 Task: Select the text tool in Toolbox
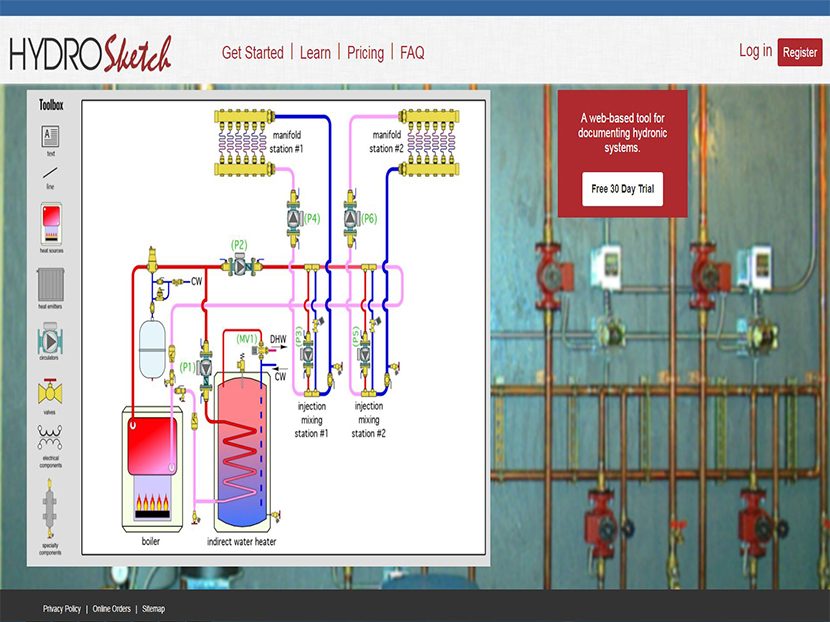(x=50, y=135)
